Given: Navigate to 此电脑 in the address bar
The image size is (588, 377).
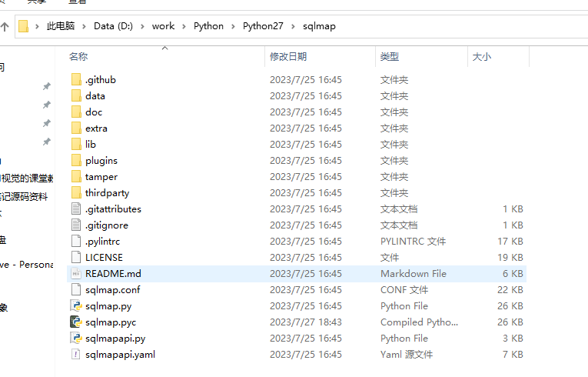Looking at the screenshot, I should 61,26.
